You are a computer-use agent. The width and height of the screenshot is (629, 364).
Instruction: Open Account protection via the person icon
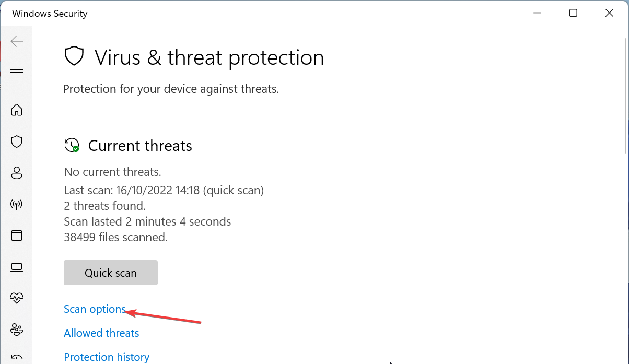pyautogui.click(x=17, y=173)
